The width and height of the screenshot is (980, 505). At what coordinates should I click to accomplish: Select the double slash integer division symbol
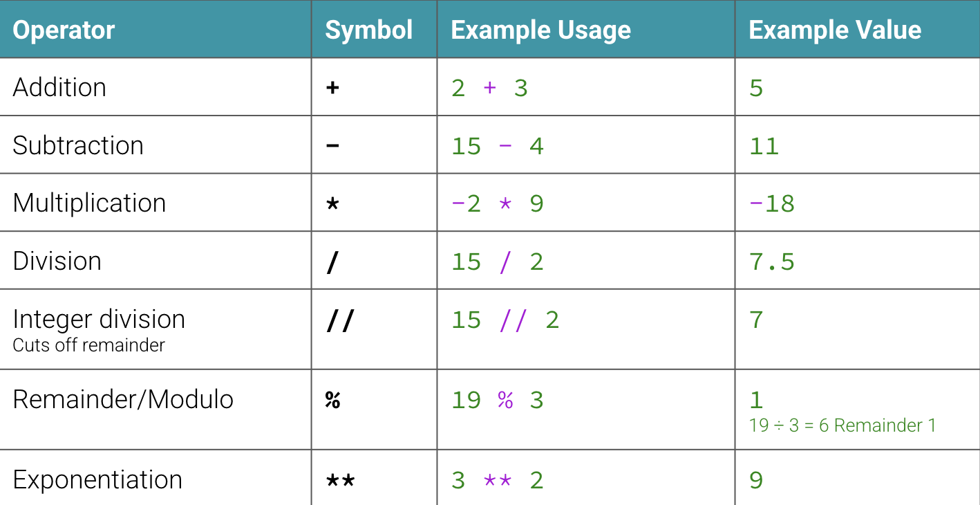[340, 320]
